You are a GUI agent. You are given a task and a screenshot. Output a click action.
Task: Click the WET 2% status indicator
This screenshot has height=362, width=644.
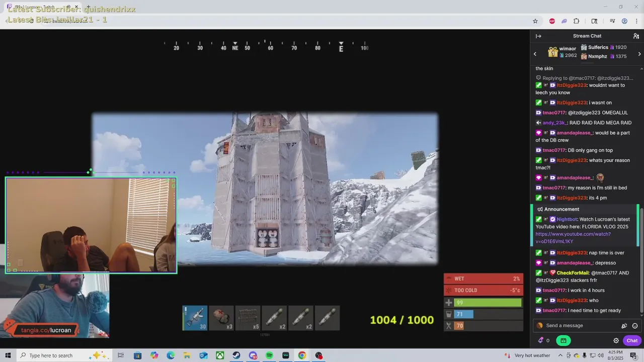pyautogui.click(x=484, y=279)
